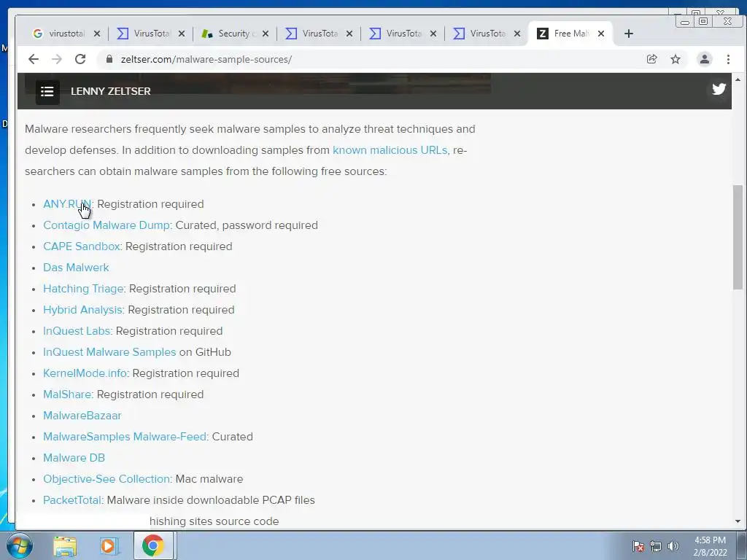Click the scrollbar up arrow
This screenshot has height=560, width=747.
point(738,79)
